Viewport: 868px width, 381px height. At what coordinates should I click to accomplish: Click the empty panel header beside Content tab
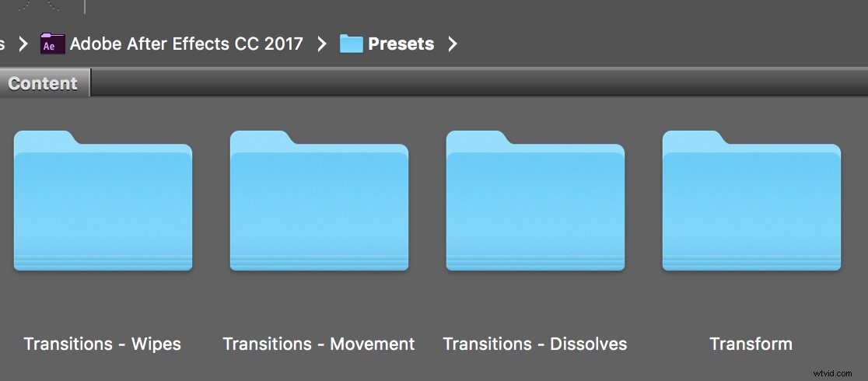point(479,83)
